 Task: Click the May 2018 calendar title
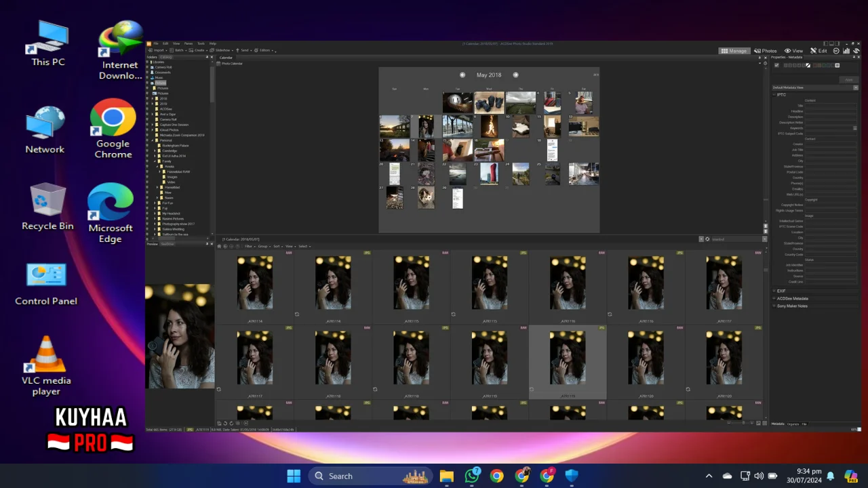tap(489, 75)
